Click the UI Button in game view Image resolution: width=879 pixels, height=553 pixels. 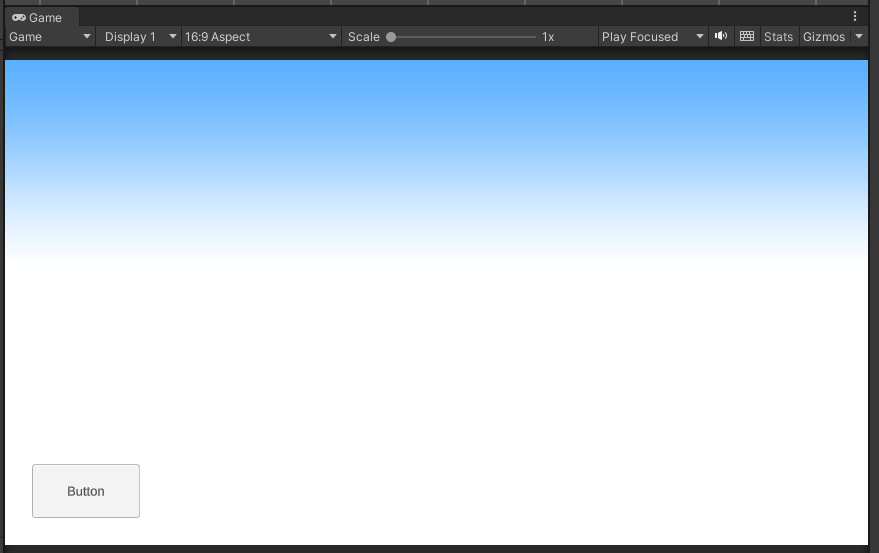point(86,491)
